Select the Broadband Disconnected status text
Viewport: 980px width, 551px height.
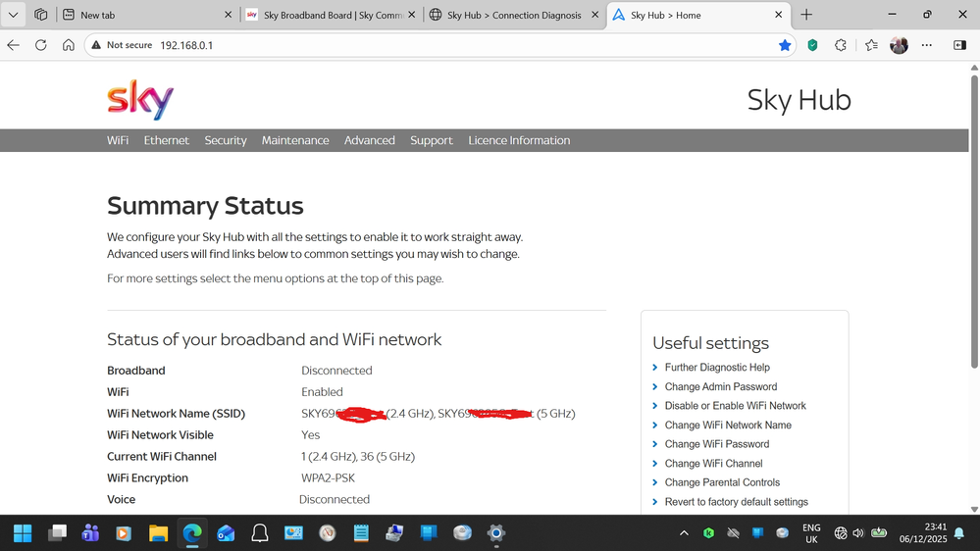click(336, 371)
